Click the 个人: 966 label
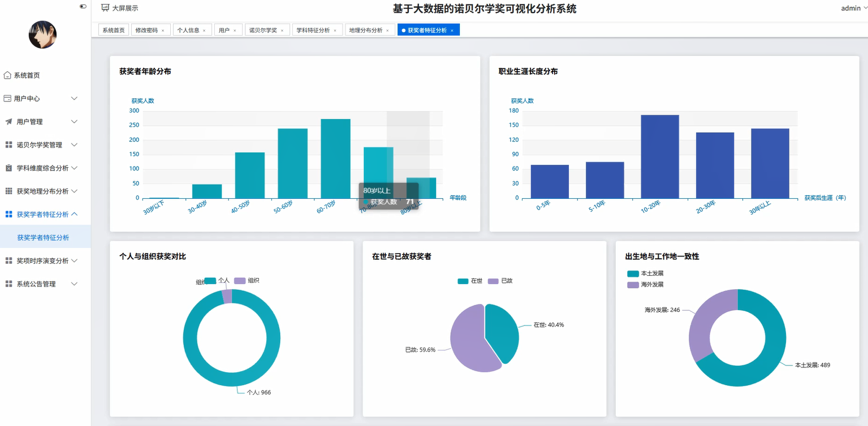Screen dimensions: 868x426 point(259,392)
